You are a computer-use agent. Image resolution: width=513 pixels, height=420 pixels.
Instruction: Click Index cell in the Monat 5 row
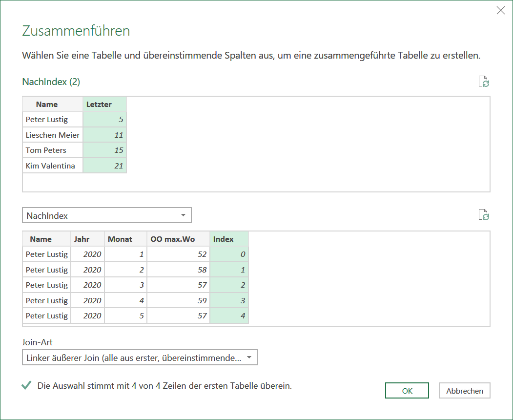229,316
